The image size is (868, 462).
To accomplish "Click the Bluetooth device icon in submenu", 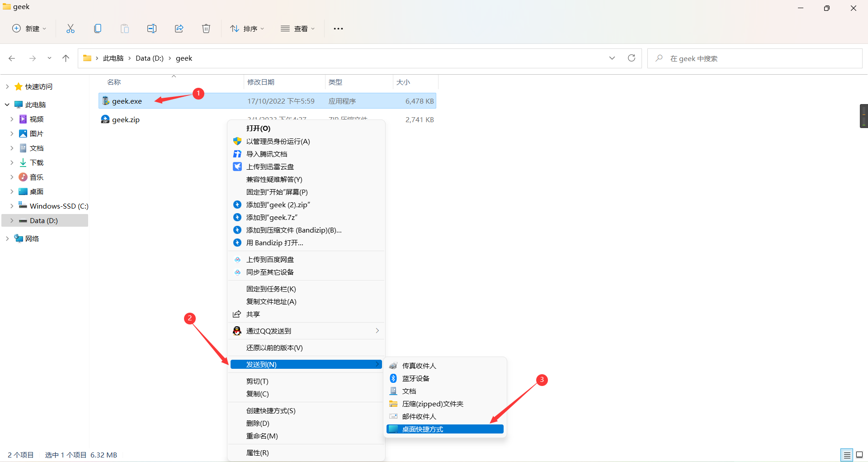I will (x=393, y=378).
